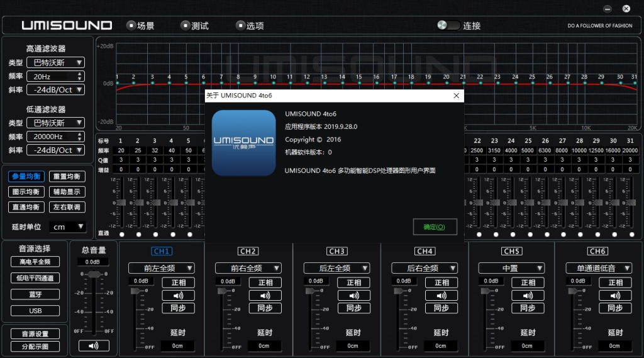Click the 左右联调 button
This screenshot has width=644, height=358.
pyautogui.click(x=67, y=207)
